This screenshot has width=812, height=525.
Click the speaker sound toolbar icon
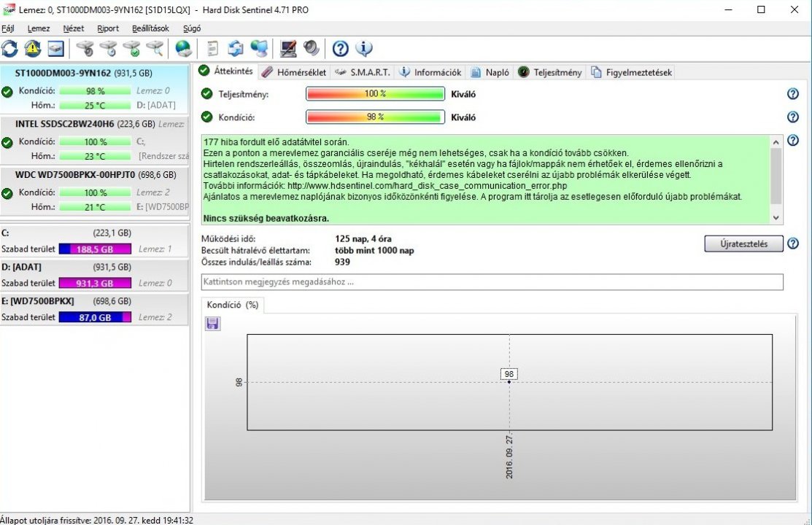pyautogui.click(x=312, y=49)
